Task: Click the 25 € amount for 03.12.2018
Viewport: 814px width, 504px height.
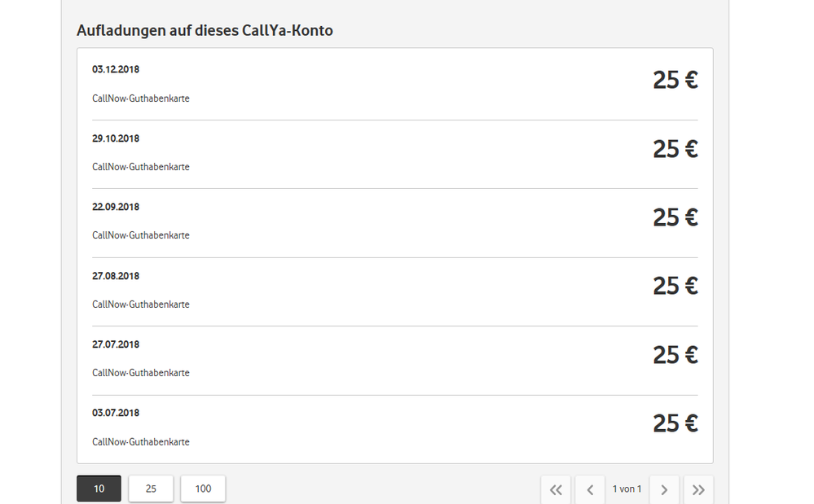Action: pos(675,80)
